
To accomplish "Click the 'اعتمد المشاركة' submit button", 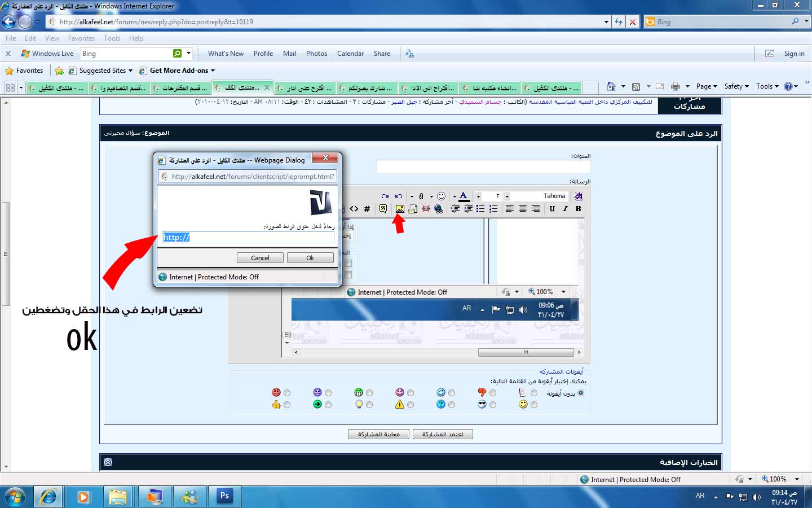I will coord(443,434).
